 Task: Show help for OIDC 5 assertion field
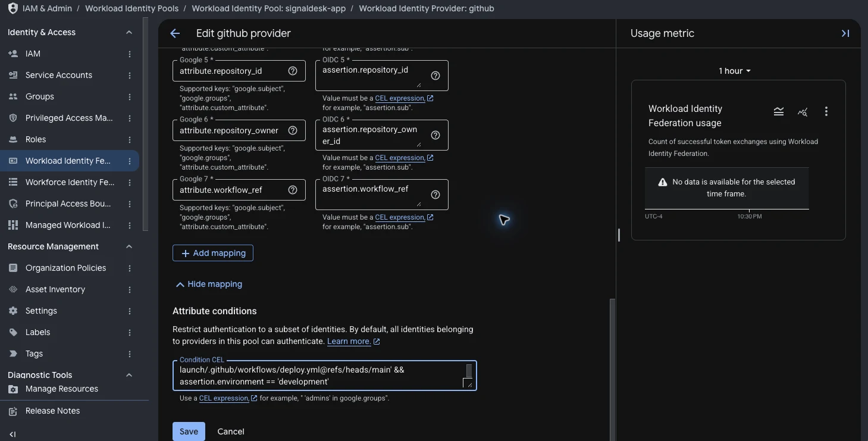[435, 76]
